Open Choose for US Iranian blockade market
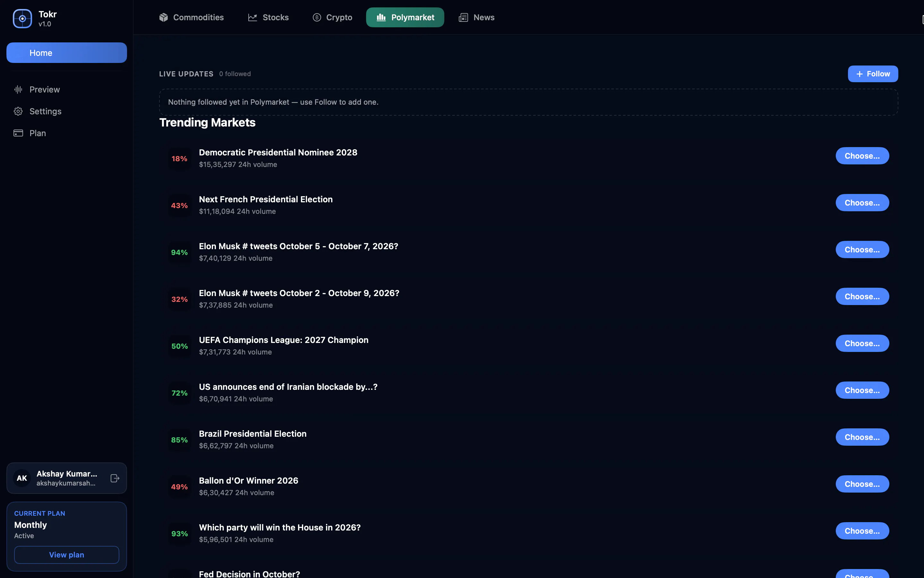This screenshot has width=924, height=578. pyautogui.click(x=862, y=390)
